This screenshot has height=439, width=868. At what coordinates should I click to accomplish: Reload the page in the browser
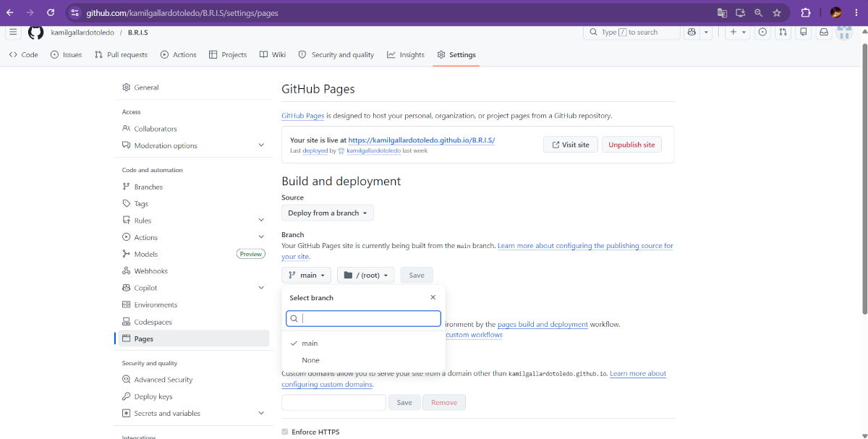[x=51, y=12]
